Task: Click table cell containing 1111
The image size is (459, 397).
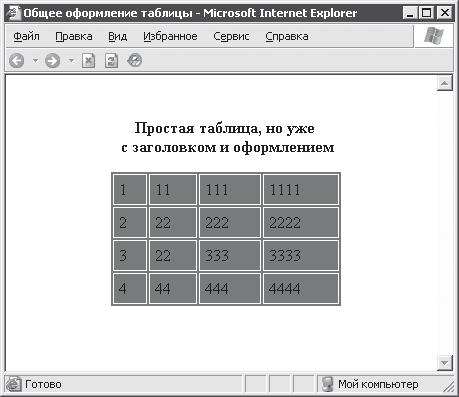Action: point(301,189)
